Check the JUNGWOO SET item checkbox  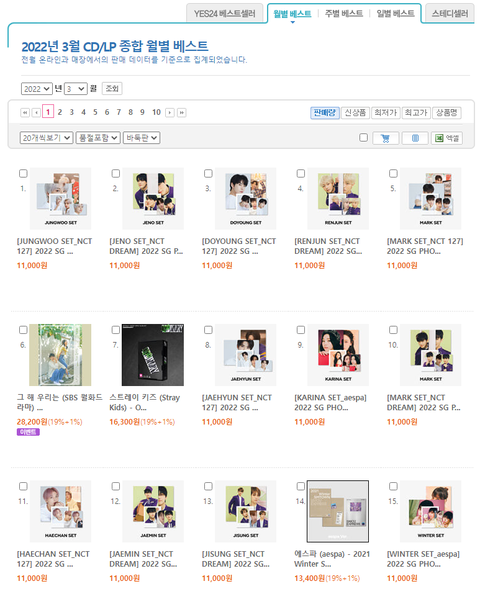[23, 173]
